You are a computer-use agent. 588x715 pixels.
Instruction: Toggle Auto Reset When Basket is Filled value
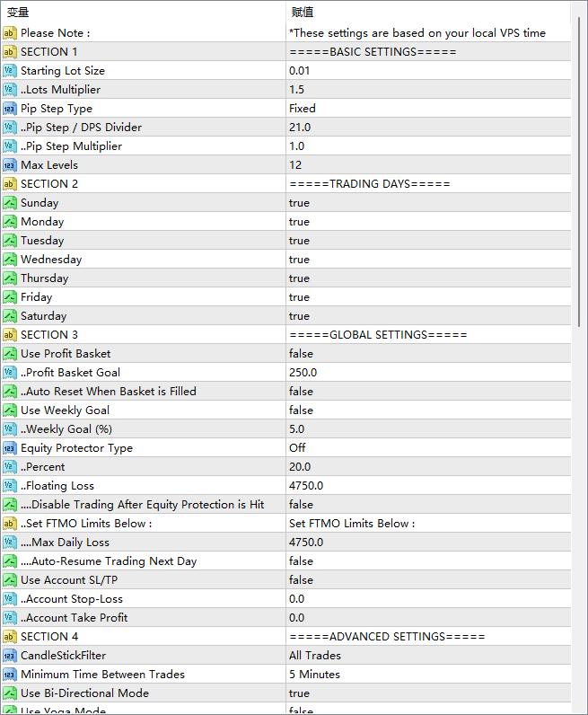428,392
